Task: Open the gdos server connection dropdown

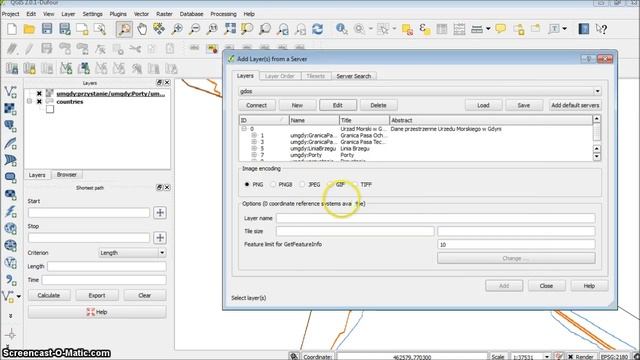Action: point(597,91)
